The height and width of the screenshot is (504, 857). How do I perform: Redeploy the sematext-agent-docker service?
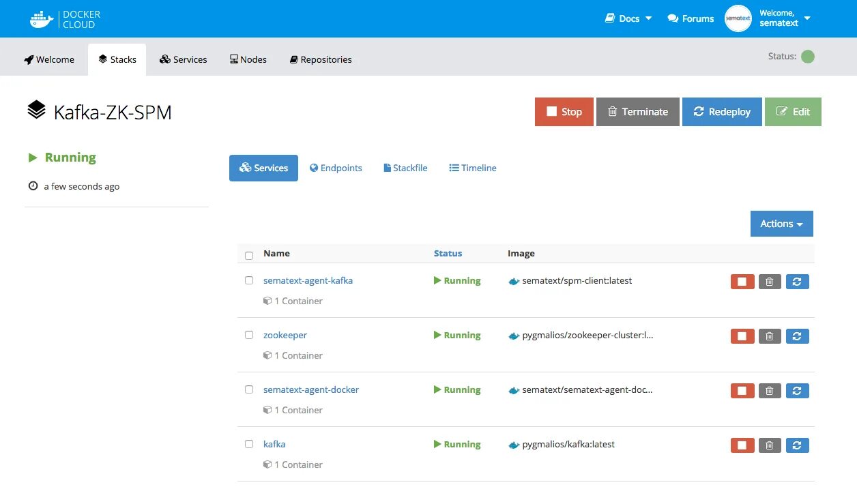797,391
